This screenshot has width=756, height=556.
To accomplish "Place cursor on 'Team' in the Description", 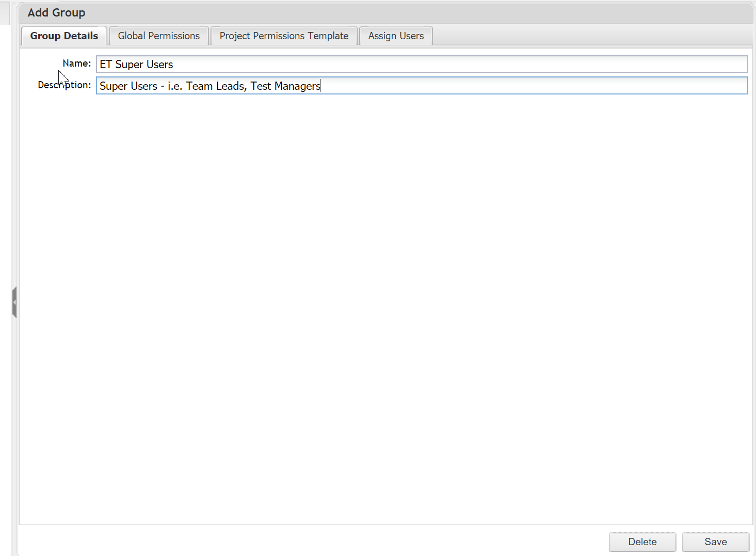I will [199, 86].
